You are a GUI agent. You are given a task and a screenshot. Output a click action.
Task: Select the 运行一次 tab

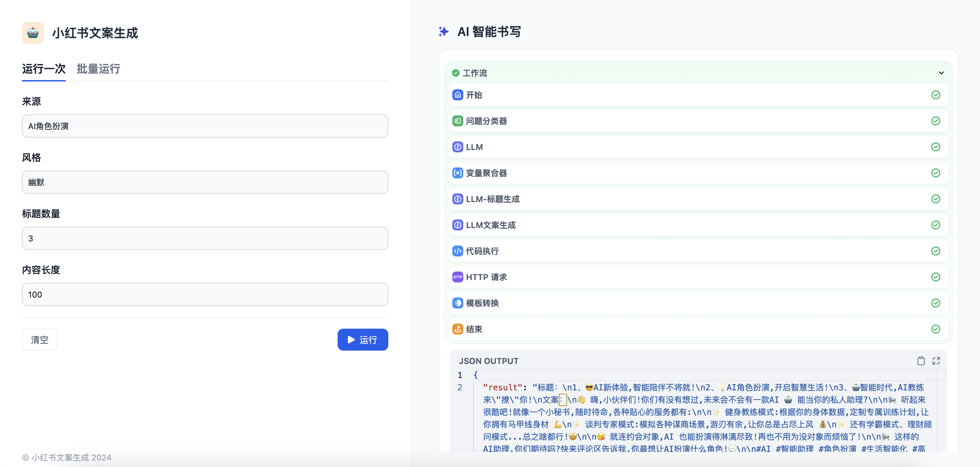pos(44,69)
